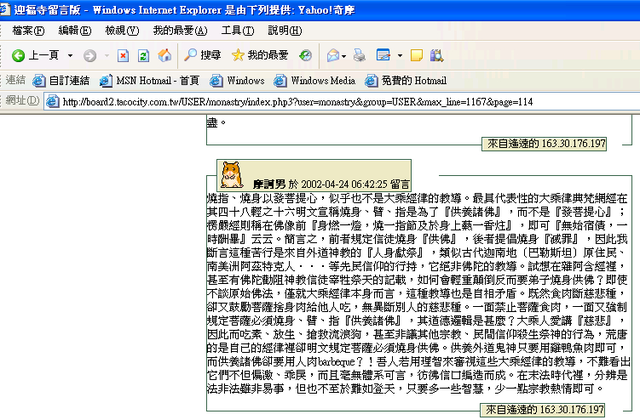640x420 pixels.
Task: Print the page with printer icon
Action: tap(359, 55)
